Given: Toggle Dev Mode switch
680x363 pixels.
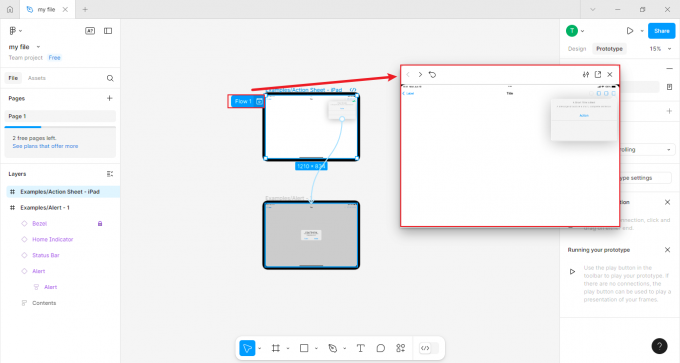Looking at the screenshot, I should [x=429, y=348].
